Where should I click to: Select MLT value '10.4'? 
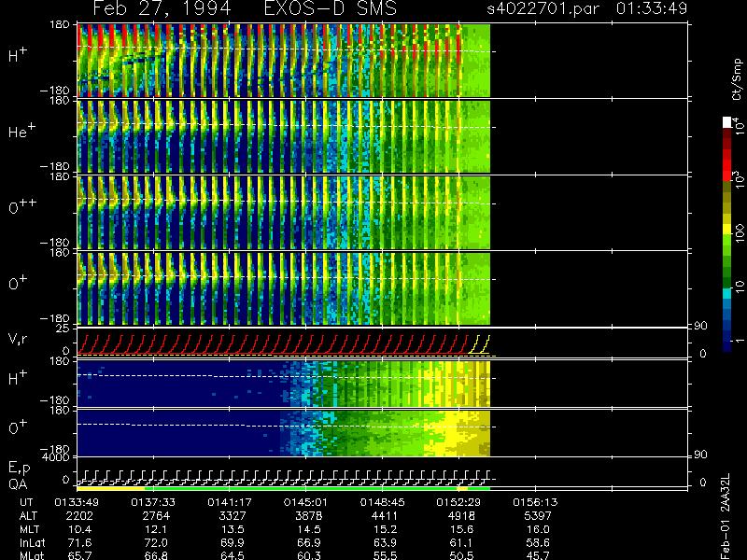(x=80, y=529)
